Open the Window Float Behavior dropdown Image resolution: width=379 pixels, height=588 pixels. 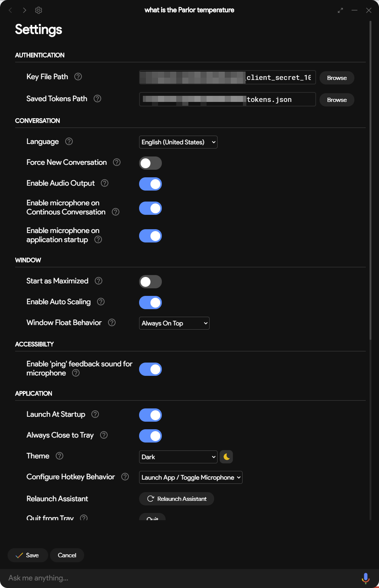point(174,323)
